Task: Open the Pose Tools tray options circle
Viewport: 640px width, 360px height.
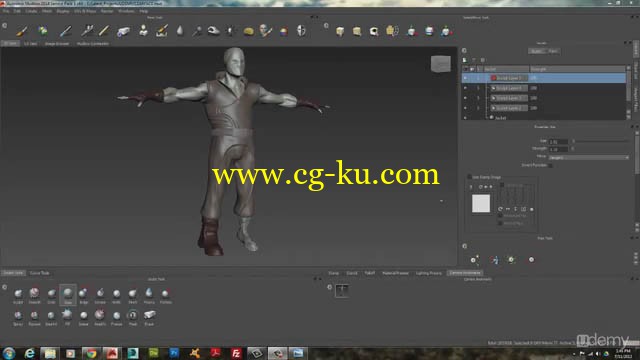Action: pyautogui.click(x=464, y=246)
